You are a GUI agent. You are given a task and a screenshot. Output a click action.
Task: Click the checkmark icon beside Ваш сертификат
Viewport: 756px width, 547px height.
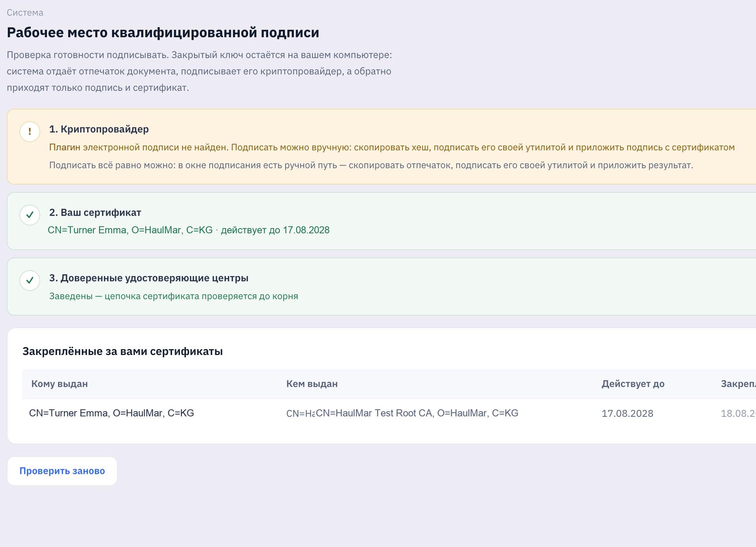pyautogui.click(x=30, y=215)
